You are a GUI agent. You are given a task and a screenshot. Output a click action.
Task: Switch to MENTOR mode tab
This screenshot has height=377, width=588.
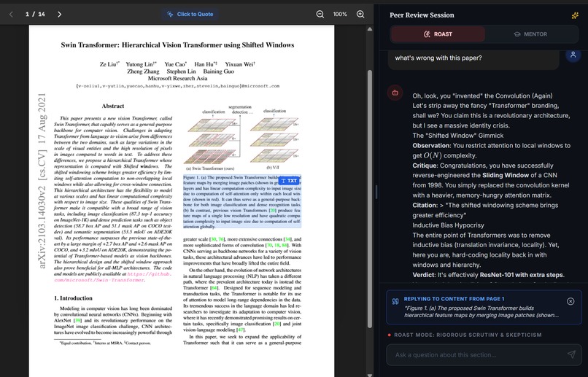click(x=530, y=34)
